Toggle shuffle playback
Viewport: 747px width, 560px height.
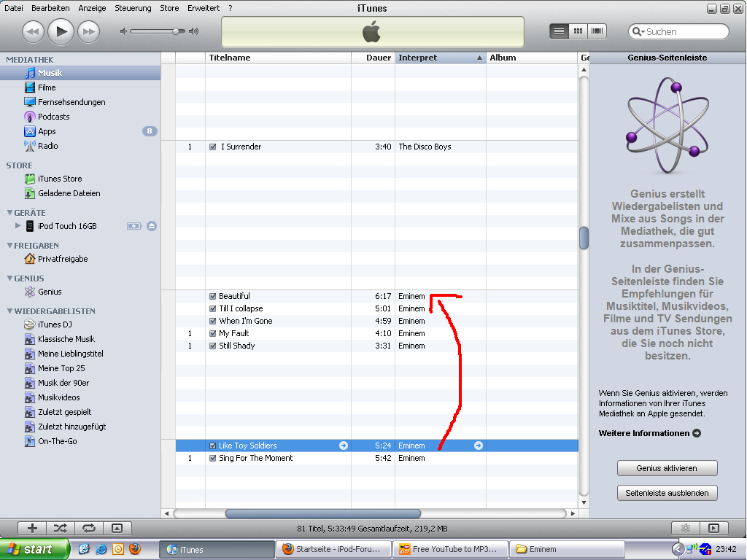pos(61,528)
